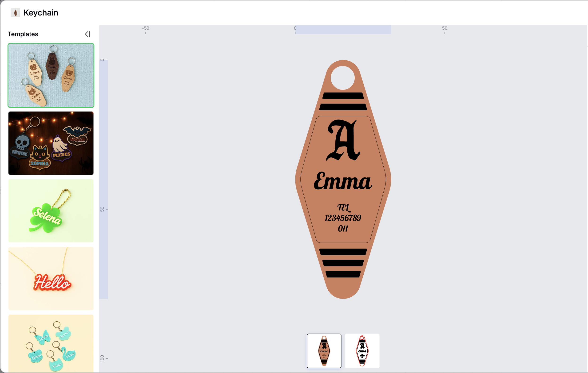
Task: Collapse the Templates panel
Action: pyautogui.click(x=88, y=34)
